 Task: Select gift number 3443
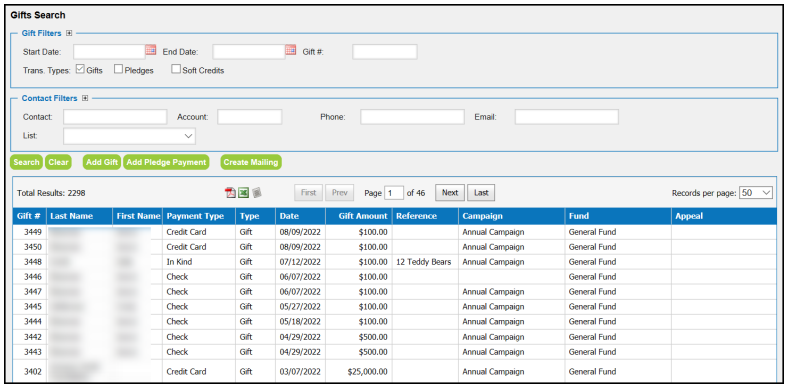(x=33, y=352)
